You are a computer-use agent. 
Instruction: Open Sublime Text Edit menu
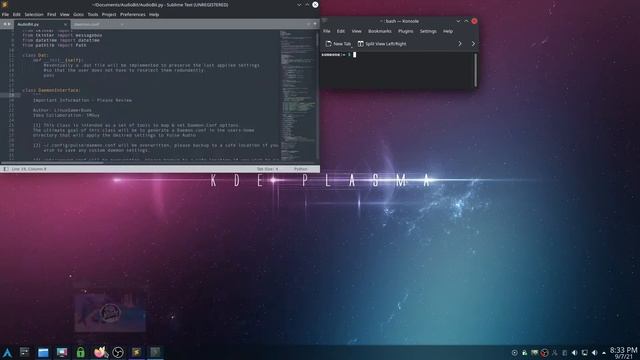[x=16, y=14]
